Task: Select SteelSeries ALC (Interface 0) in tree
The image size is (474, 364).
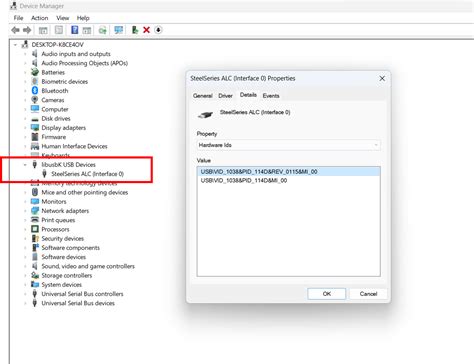Action: coord(87,174)
